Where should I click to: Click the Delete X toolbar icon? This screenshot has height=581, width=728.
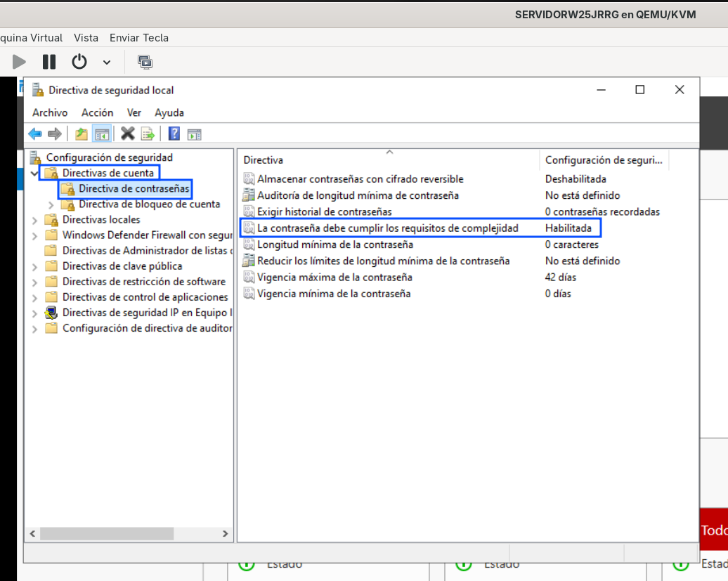[128, 133]
